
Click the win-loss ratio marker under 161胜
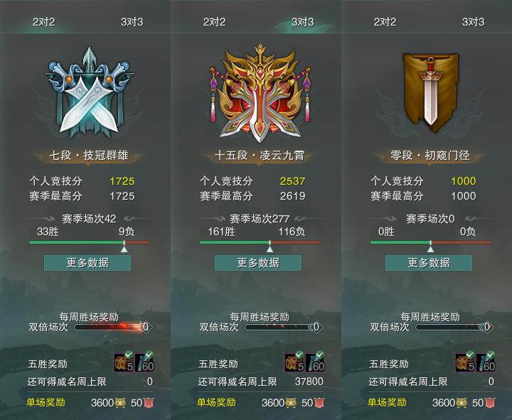click(x=270, y=247)
